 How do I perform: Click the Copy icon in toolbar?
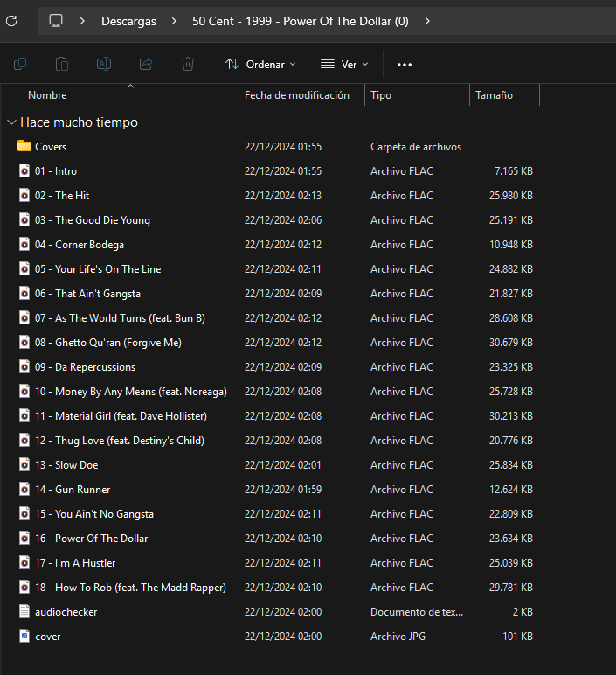coord(20,64)
